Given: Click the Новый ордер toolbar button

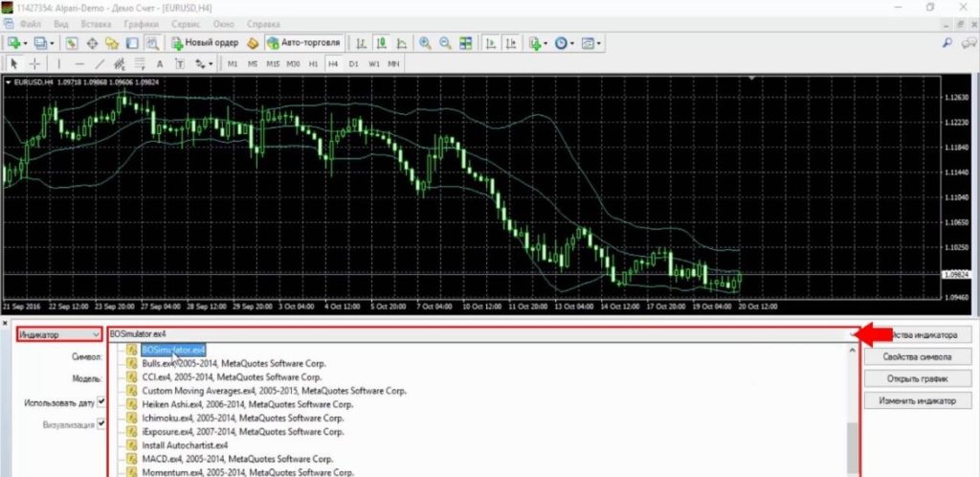Looking at the screenshot, I should point(204,43).
